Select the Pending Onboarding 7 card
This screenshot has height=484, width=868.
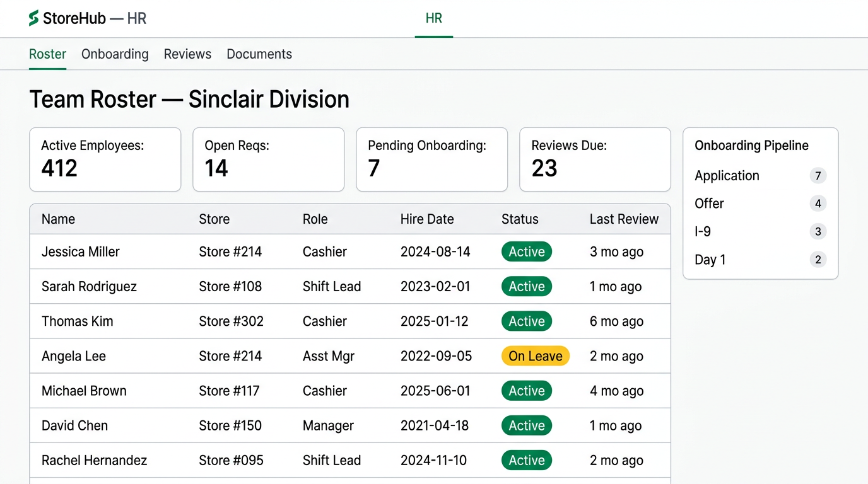point(432,159)
